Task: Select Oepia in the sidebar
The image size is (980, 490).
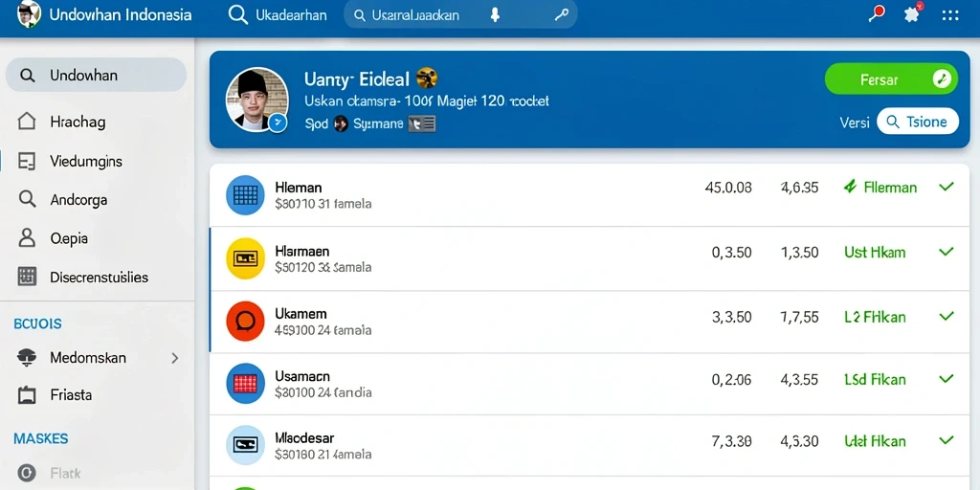Action: tap(69, 238)
